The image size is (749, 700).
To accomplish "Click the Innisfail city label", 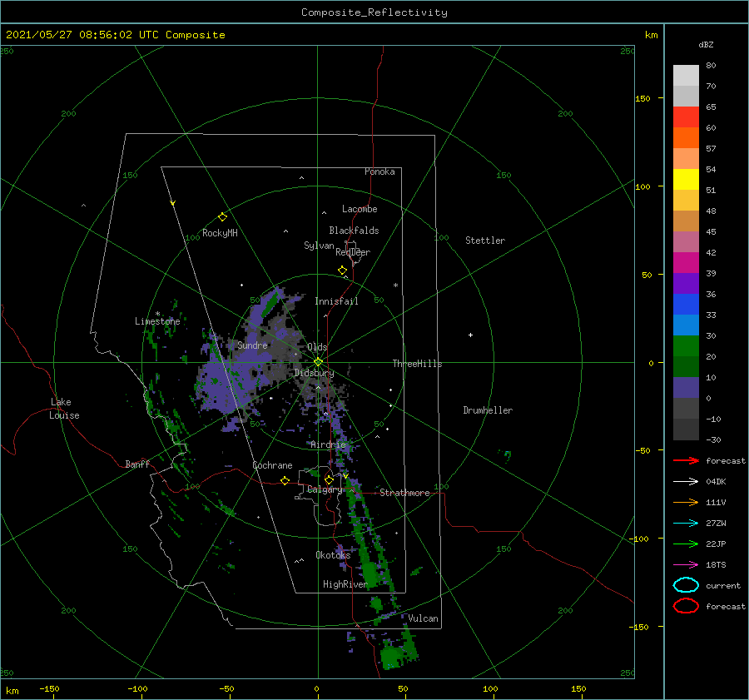I will click(336, 301).
